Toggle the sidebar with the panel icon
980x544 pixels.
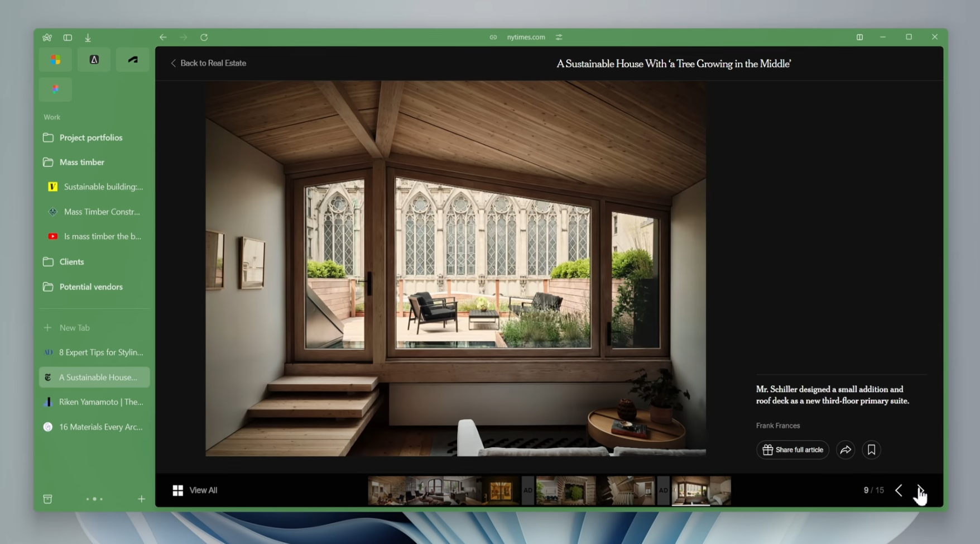click(67, 37)
